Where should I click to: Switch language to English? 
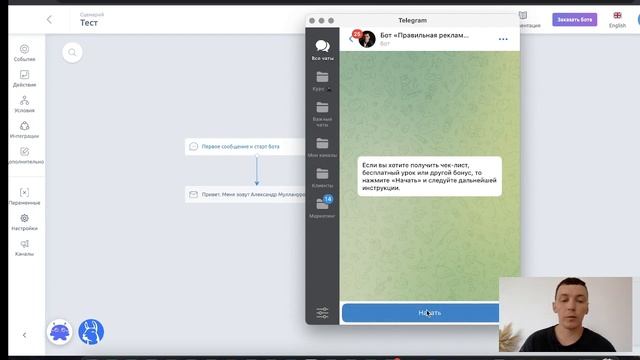pos(617,20)
